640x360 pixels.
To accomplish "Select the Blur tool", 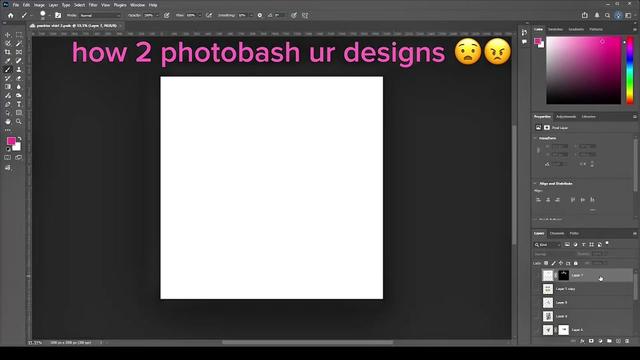I will click(19, 87).
